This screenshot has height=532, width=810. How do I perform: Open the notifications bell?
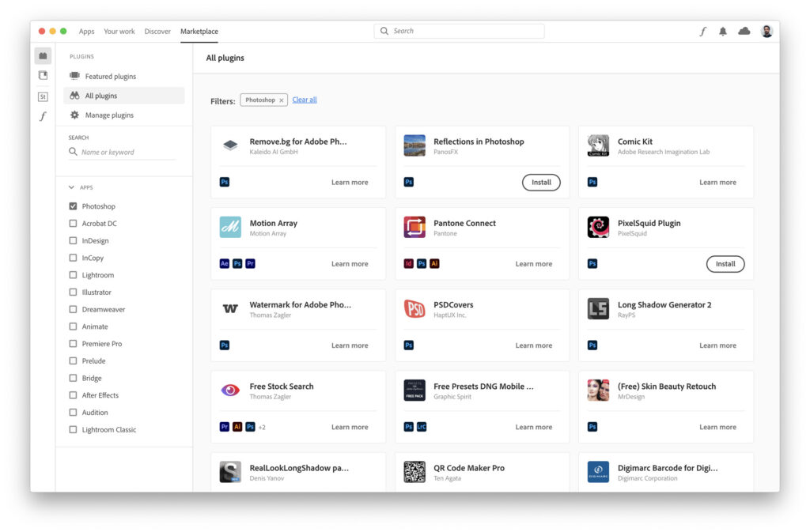click(x=723, y=32)
